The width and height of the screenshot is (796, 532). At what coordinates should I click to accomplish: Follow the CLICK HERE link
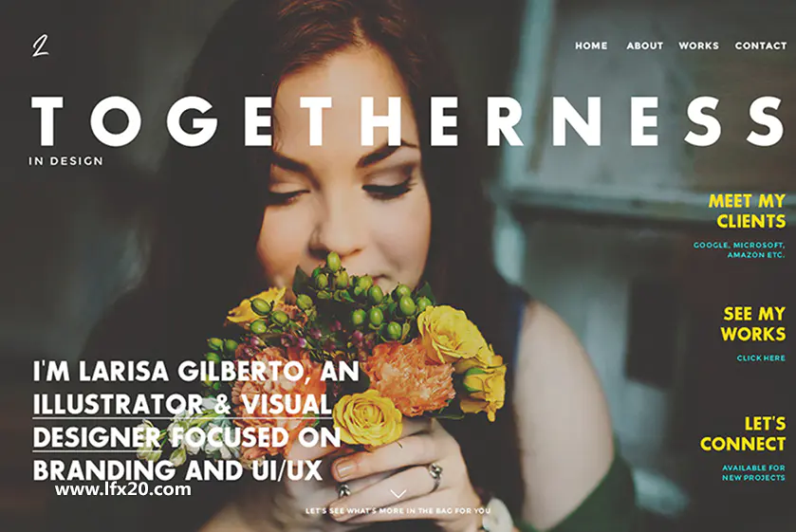pyautogui.click(x=761, y=358)
